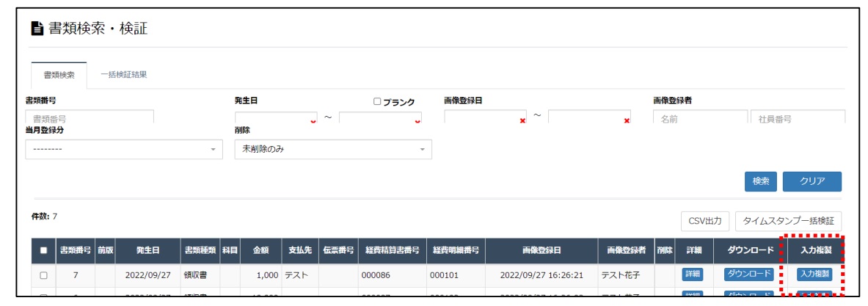
Task: Click the 画像登録日 start date field
Action: coord(486,117)
